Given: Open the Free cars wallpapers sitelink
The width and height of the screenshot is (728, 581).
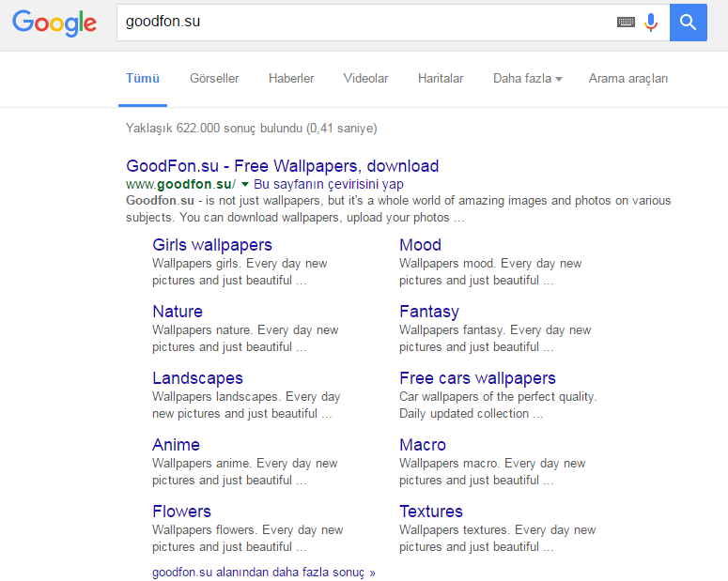Looking at the screenshot, I should coord(477,378).
